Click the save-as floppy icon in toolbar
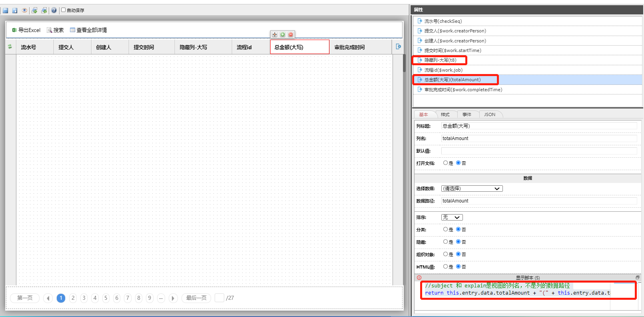This screenshot has height=317, width=644. tap(15, 10)
